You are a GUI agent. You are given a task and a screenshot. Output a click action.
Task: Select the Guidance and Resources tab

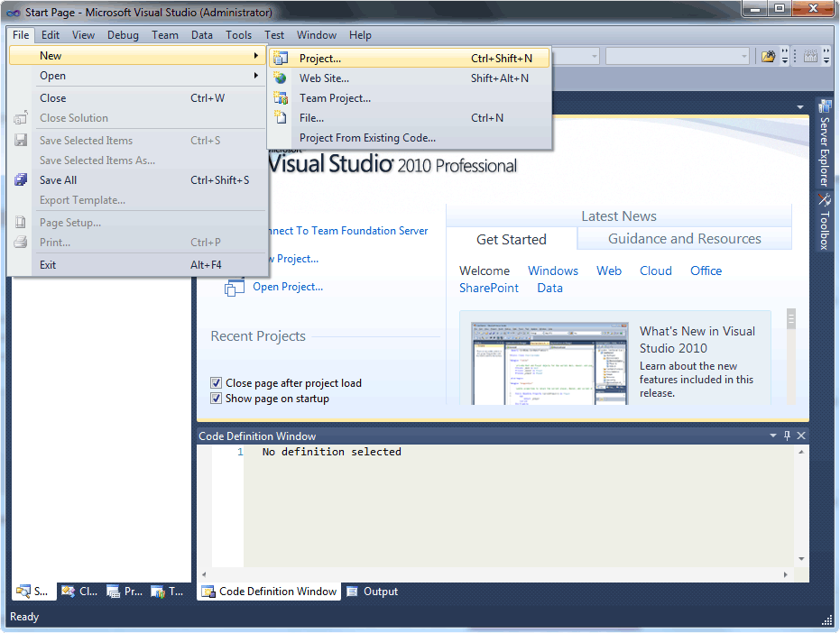tap(684, 238)
